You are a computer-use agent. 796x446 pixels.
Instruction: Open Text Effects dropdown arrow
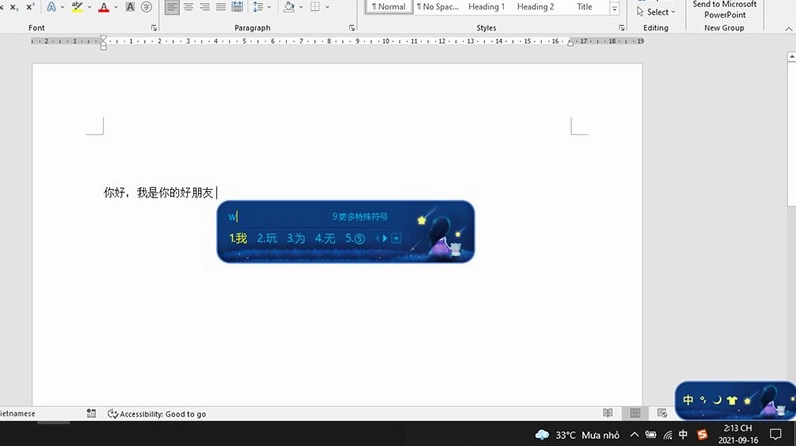(x=62, y=7)
